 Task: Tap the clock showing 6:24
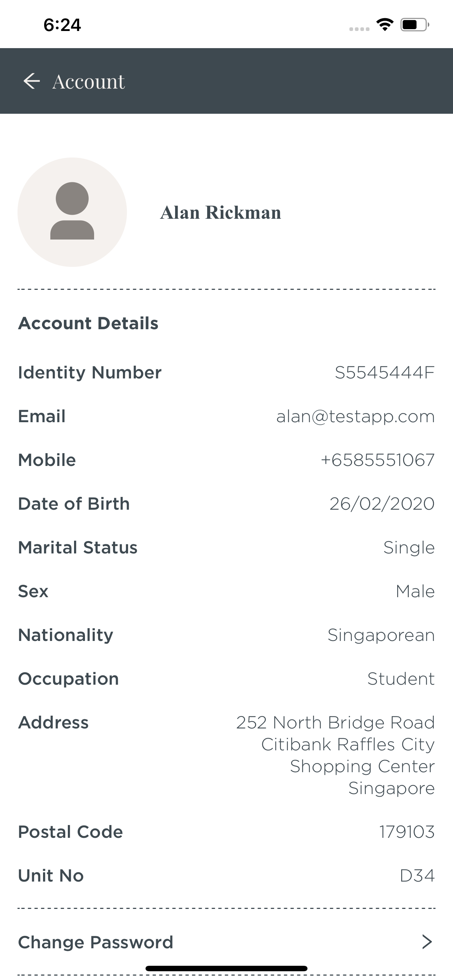62,25
